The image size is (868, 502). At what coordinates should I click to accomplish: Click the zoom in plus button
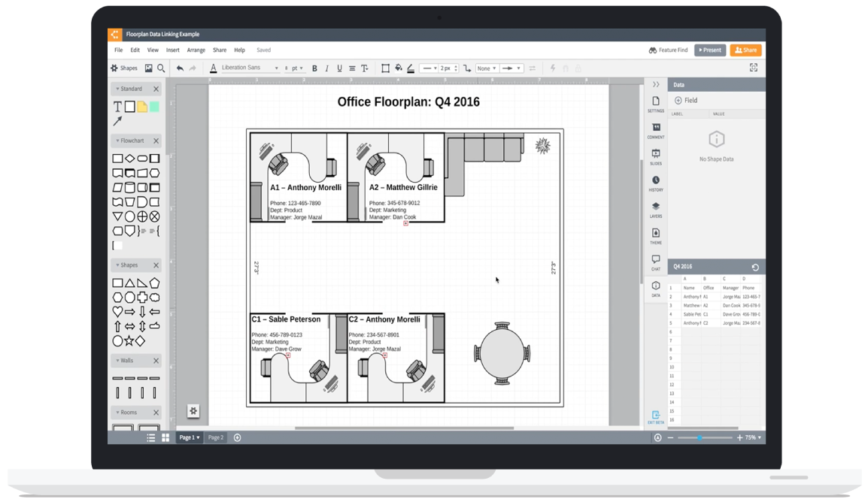739,438
